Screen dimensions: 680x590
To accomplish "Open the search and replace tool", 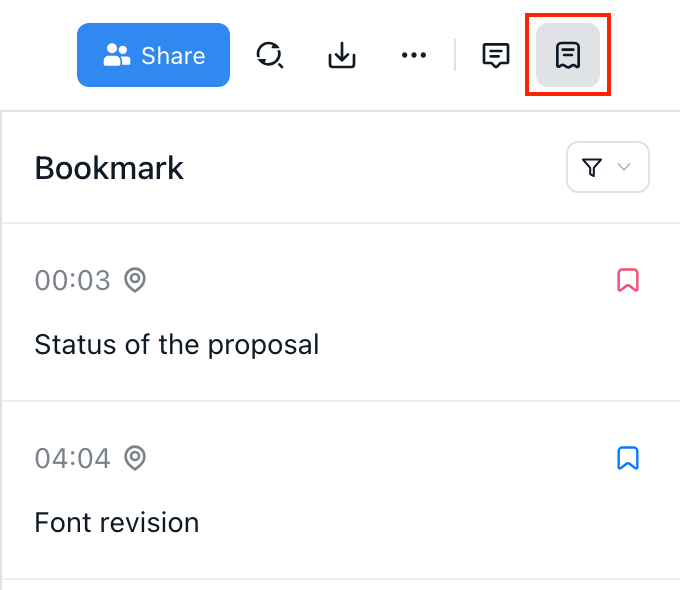I will (x=269, y=55).
